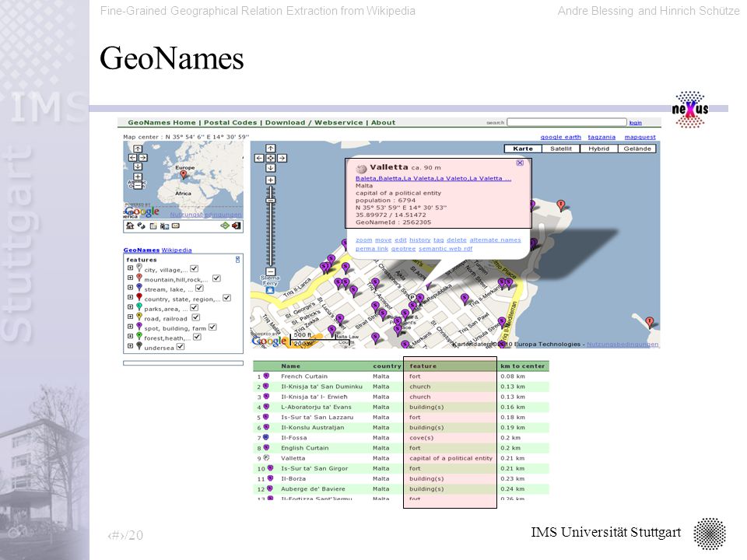Switch map to Gelände view
747x560 pixels.
[x=637, y=149]
